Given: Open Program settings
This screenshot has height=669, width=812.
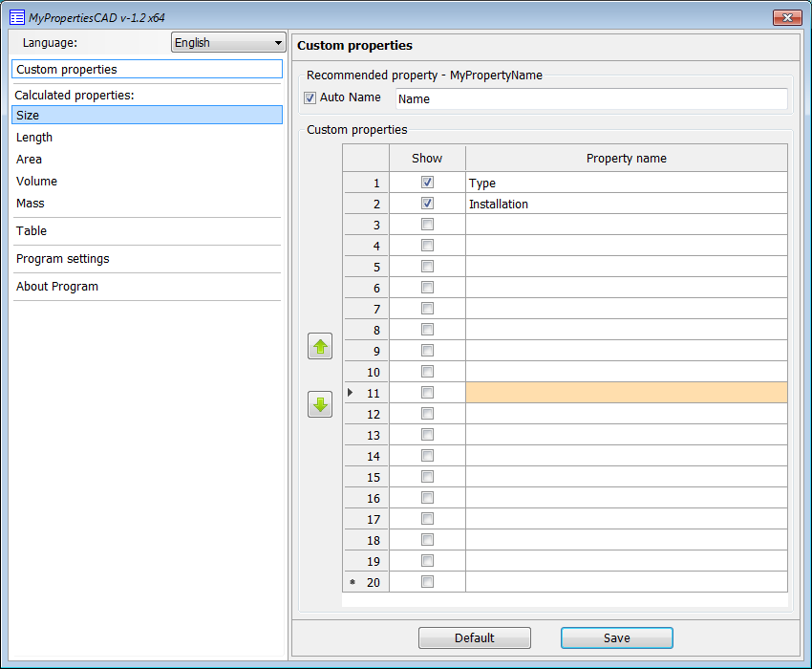Looking at the screenshot, I should pyautogui.click(x=147, y=259).
